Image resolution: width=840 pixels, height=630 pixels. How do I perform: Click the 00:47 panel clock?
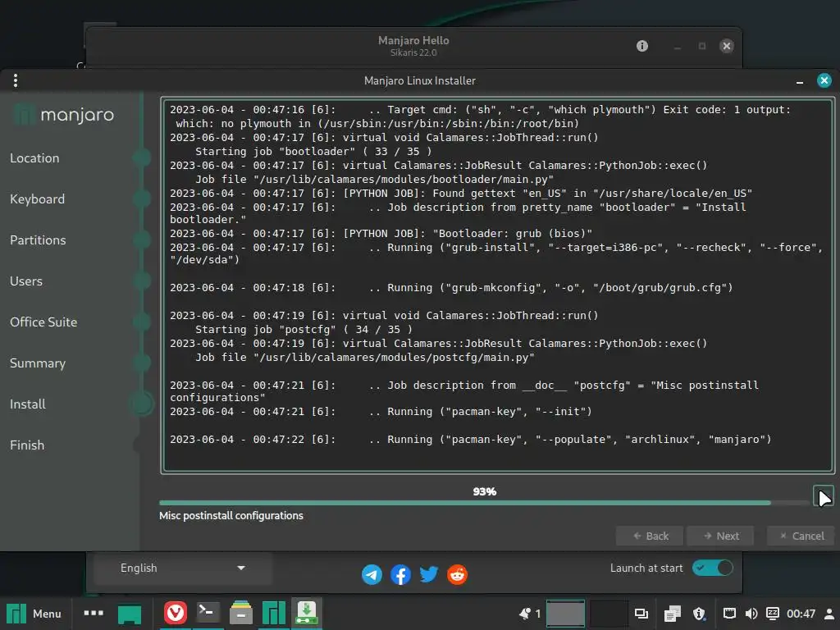801,614
